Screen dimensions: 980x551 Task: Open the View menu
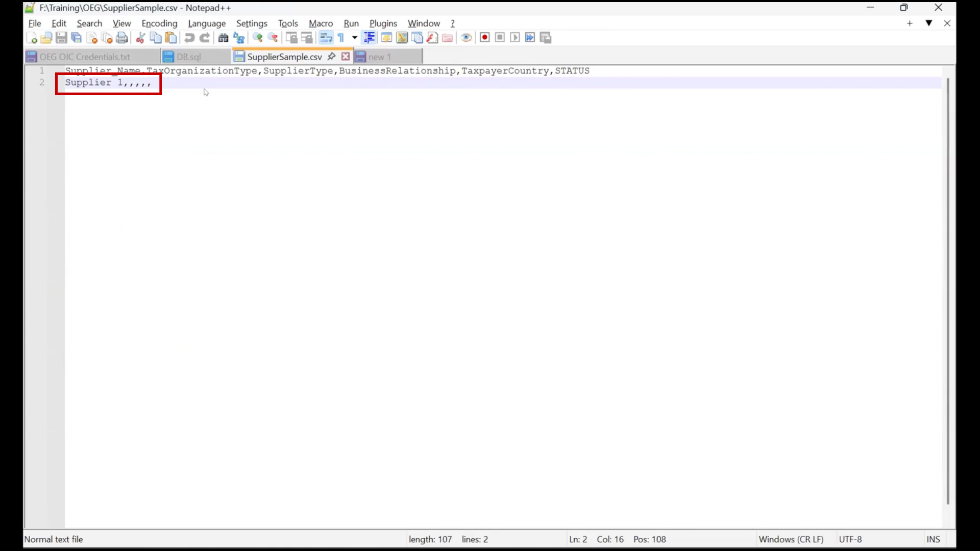coord(121,23)
